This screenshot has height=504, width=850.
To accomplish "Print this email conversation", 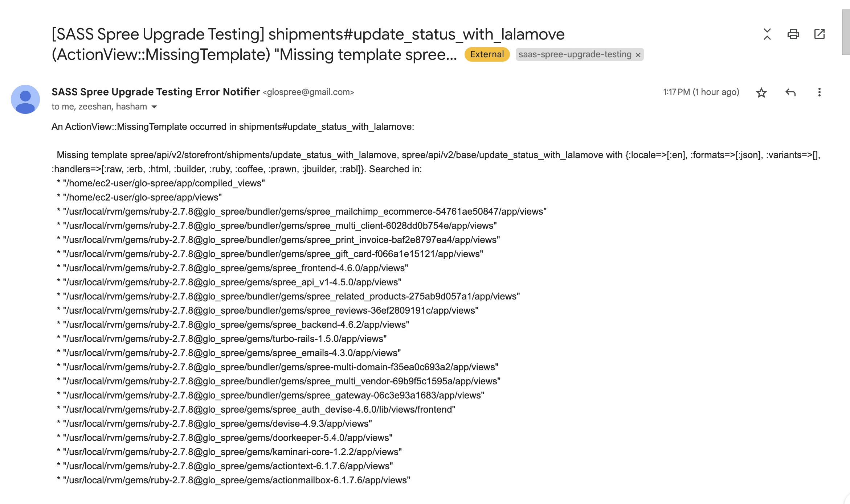I will pyautogui.click(x=793, y=34).
